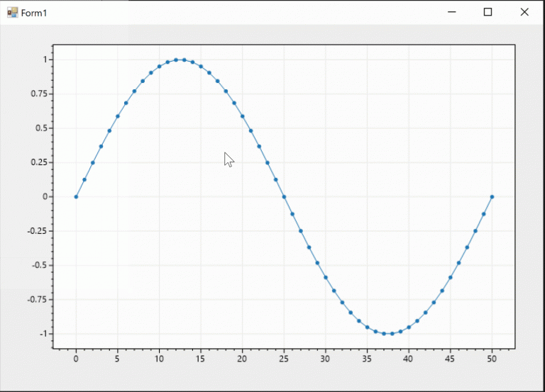Close the Form1 window
545x392 pixels.
524,12
